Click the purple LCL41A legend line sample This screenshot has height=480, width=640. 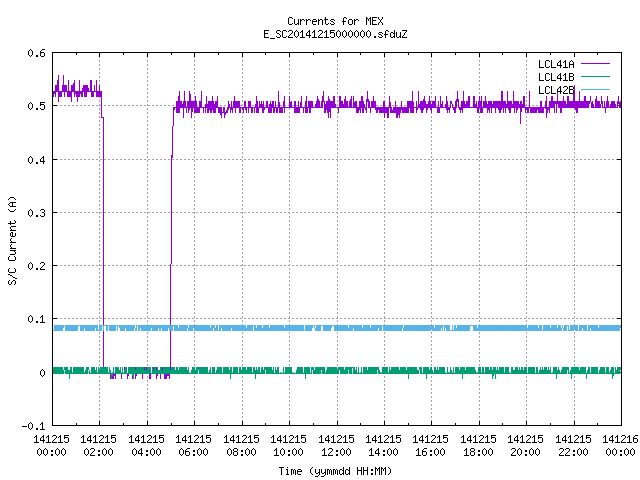[595, 64]
